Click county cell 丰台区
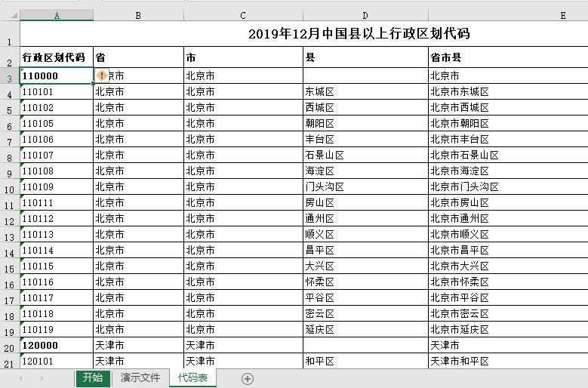The width and height of the screenshot is (588, 388). pyautogui.click(x=365, y=139)
